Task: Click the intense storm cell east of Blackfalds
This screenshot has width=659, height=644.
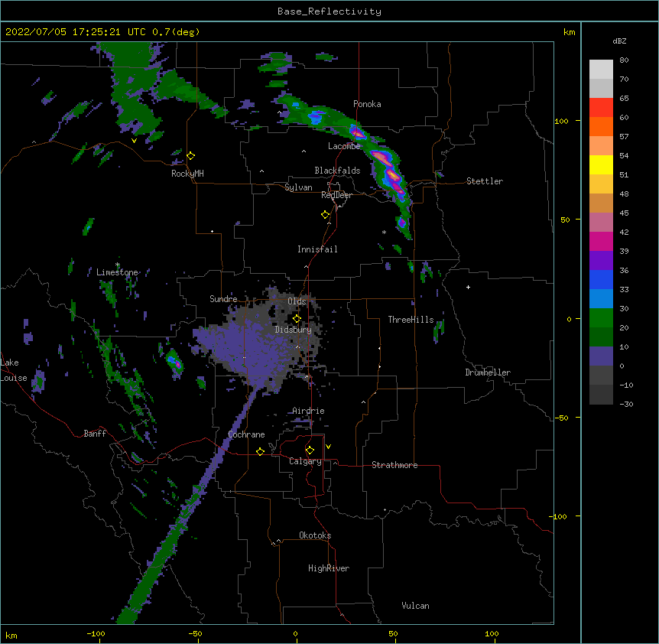Action: tap(392, 174)
